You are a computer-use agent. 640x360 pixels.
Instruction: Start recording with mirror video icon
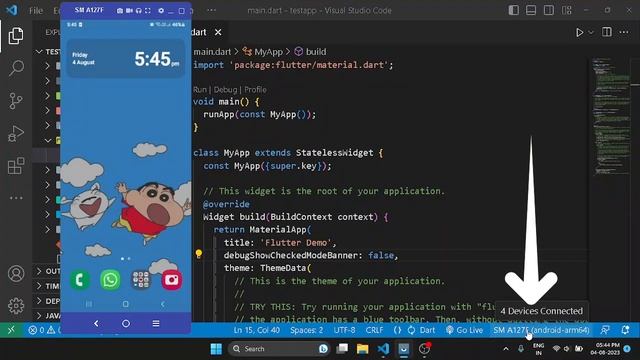coord(129,11)
